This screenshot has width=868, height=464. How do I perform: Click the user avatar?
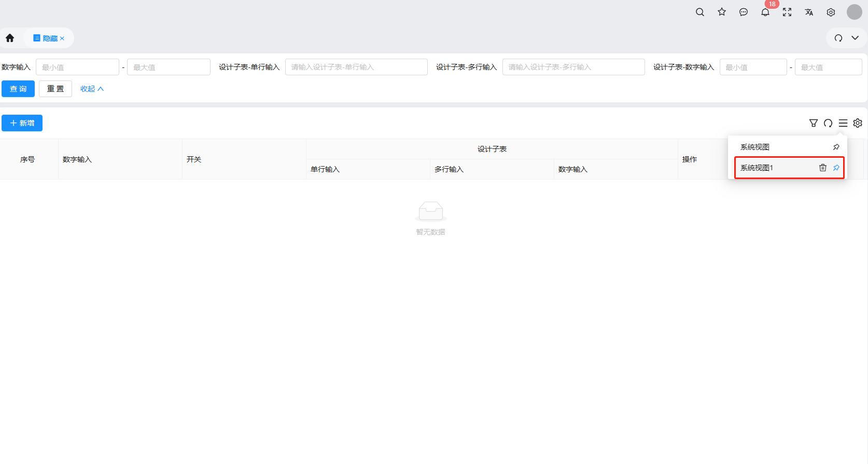click(855, 12)
